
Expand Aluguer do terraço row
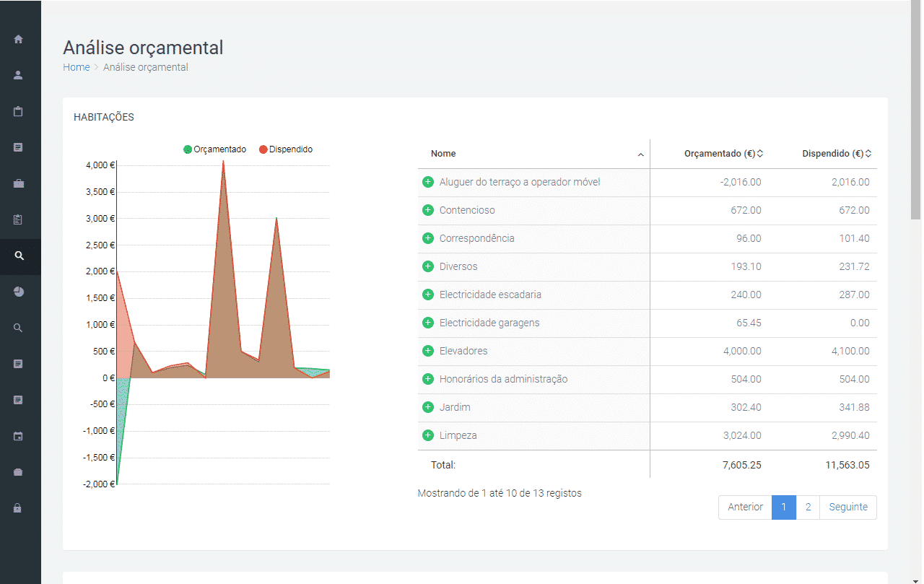pos(428,182)
